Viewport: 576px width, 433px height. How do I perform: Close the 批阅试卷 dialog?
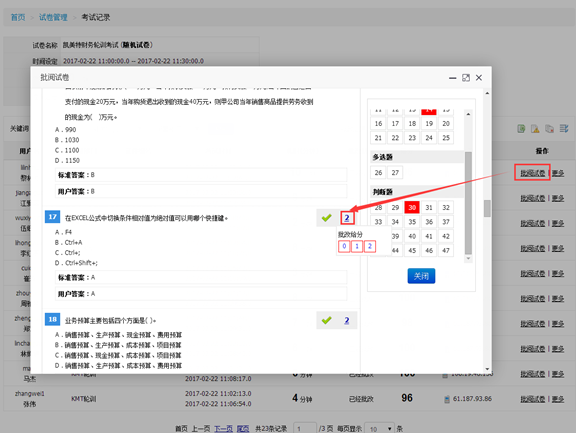point(479,77)
